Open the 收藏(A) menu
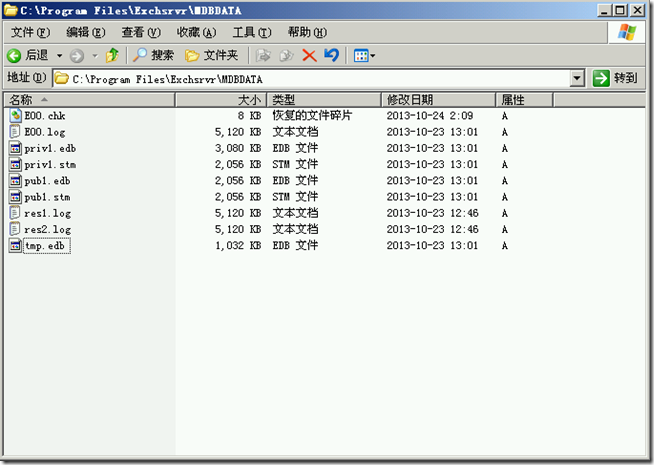654x465 pixels. pyautogui.click(x=196, y=32)
